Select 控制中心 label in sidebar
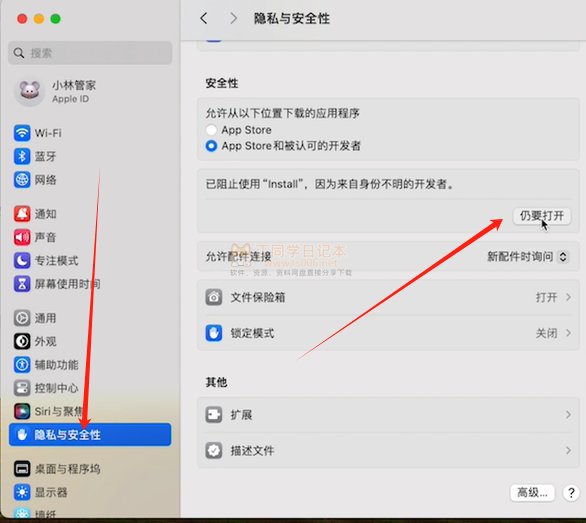The width and height of the screenshot is (586, 523). tap(56, 388)
